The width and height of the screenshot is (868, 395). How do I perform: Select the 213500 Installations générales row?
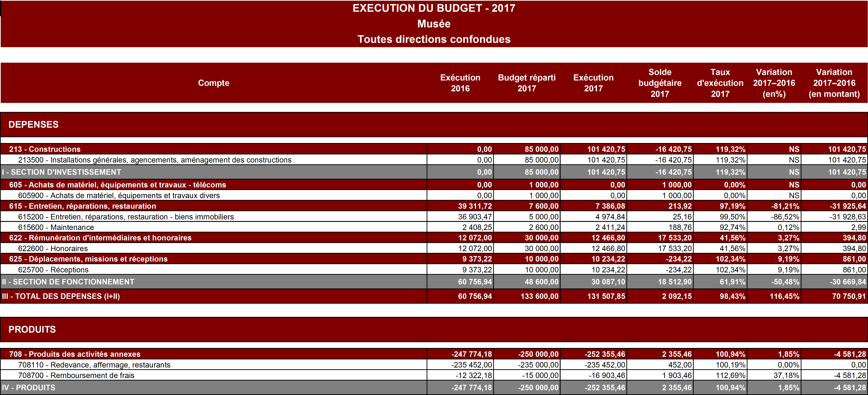(x=155, y=160)
